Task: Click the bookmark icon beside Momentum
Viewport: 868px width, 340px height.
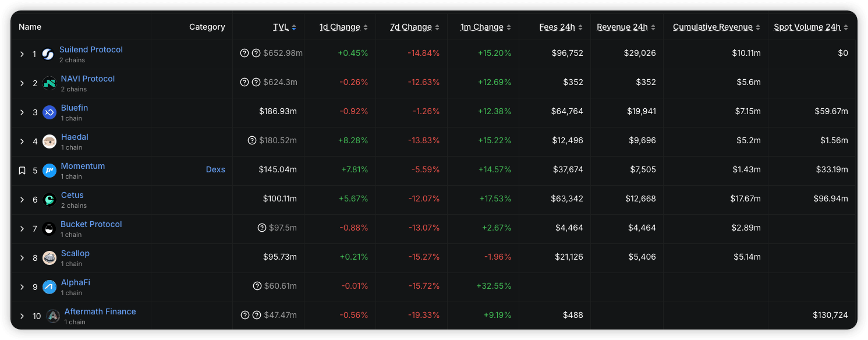Action: coord(22,171)
